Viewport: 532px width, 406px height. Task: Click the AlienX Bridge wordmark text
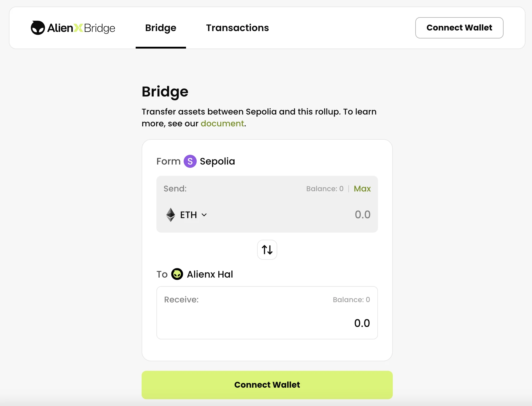81,28
